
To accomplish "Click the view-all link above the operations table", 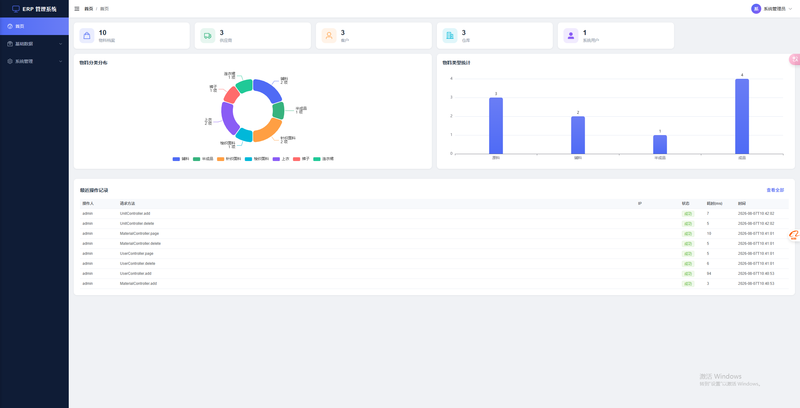I will pos(775,190).
